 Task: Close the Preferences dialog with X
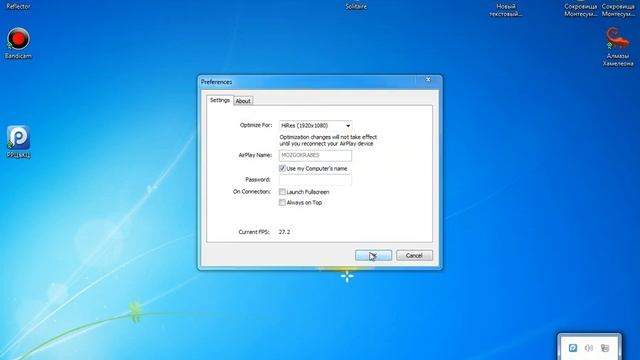coord(428,80)
